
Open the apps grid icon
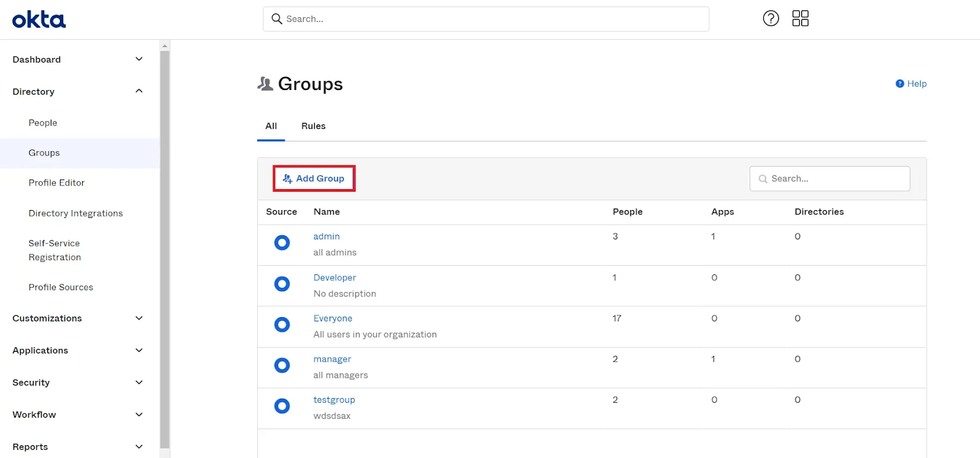(800, 18)
